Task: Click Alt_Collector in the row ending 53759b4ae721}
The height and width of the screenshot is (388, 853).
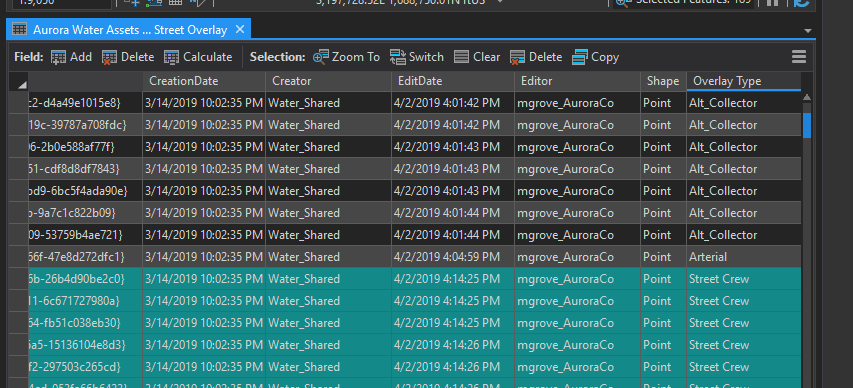Action: [x=744, y=235]
